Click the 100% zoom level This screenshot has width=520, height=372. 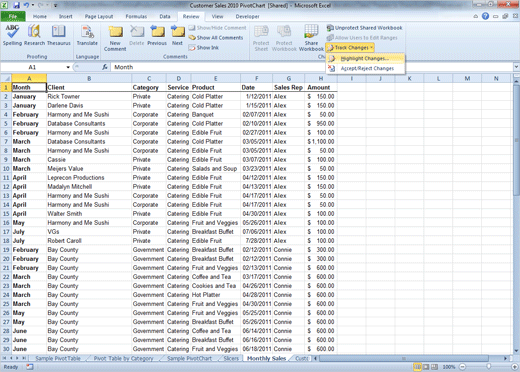click(449, 367)
